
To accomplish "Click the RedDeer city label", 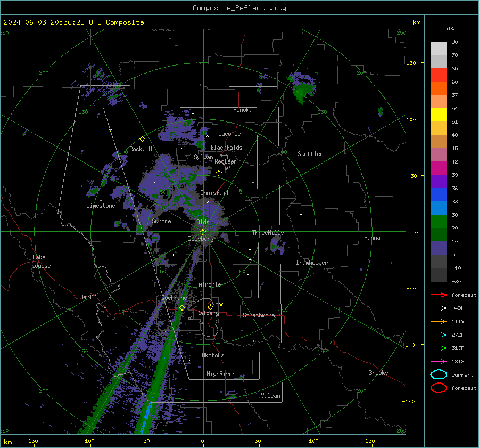I will pos(226,161).
